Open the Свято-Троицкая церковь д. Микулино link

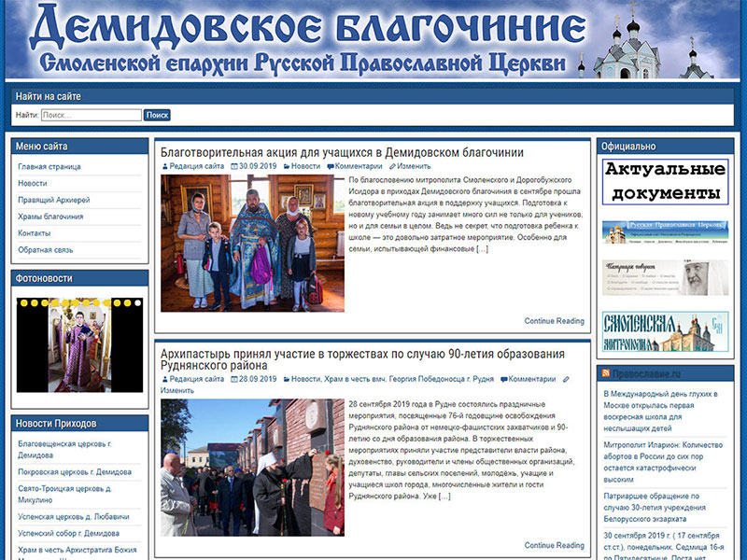coord(64,495)
